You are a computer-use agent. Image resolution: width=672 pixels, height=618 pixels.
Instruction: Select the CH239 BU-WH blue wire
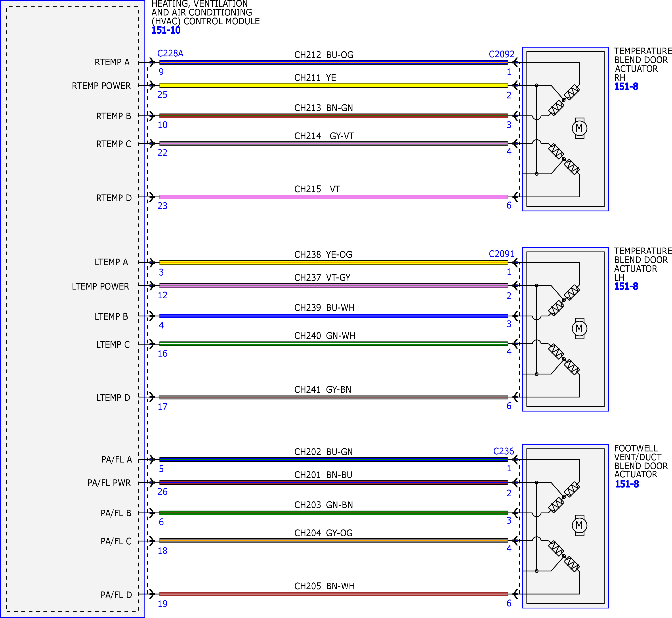tap(334, 316)
